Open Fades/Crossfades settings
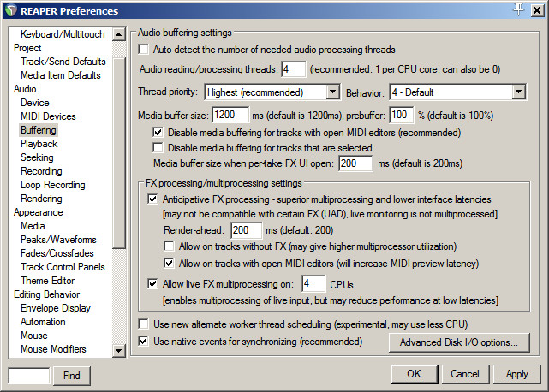The height and width of the screenshot is (392, 549). coord(57,253)
